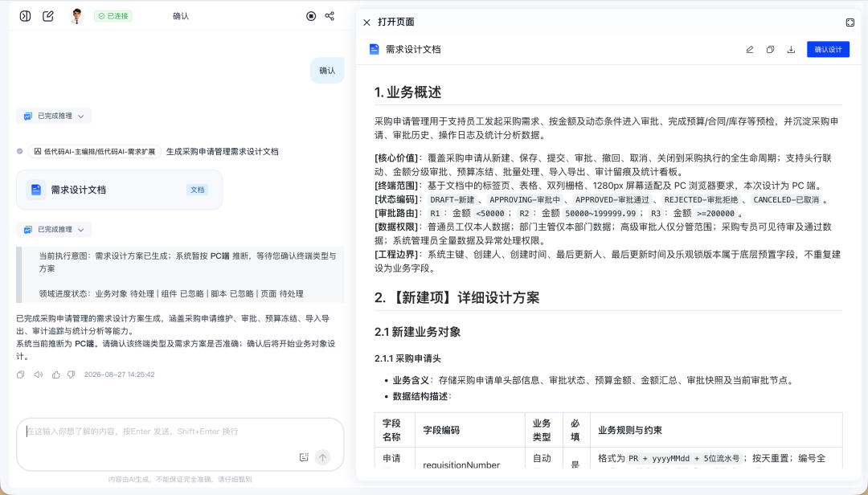
Task: Click the 2.1.1 采购申请头 subheading
Action: coord(408,358)
